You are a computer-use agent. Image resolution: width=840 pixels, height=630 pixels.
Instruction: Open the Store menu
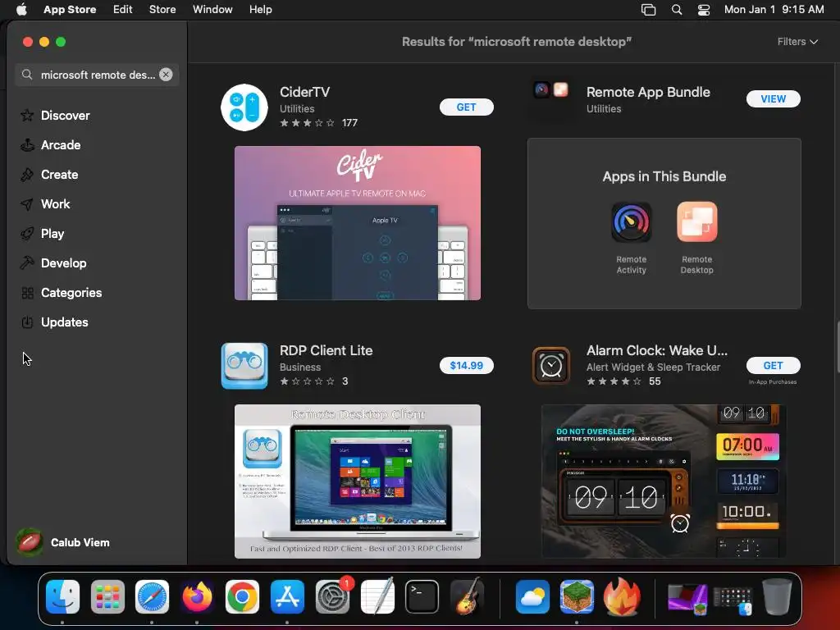162,9
